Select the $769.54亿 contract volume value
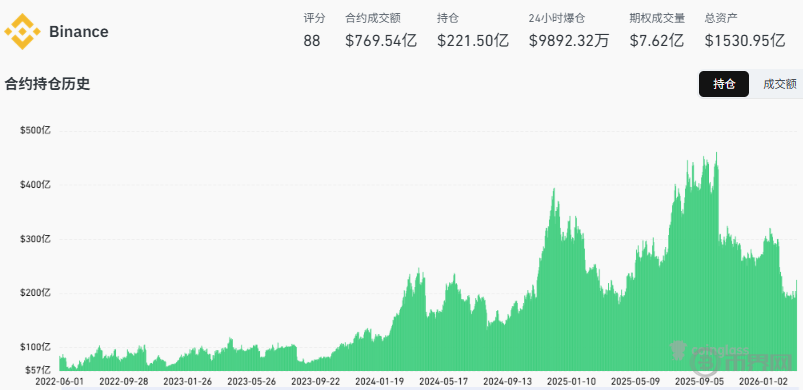Screen dimensions: 803x390 point(381,41)
